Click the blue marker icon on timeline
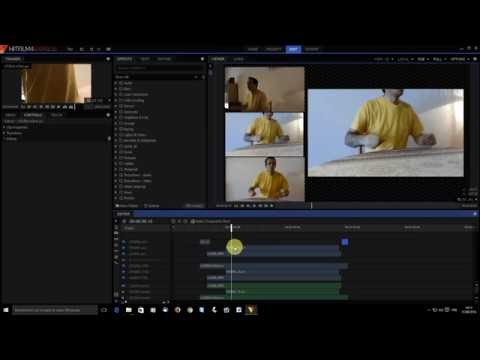The image size is (480, 360). point(345,242)
